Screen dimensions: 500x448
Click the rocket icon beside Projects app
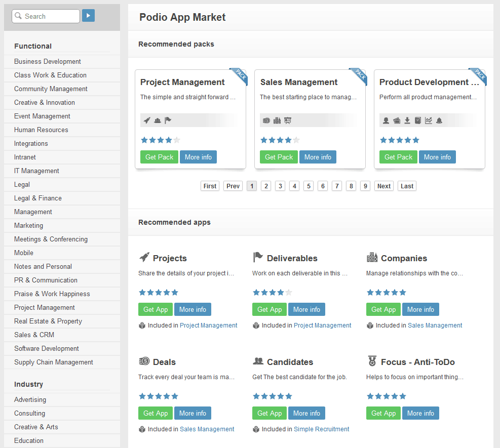coord(144,258)
